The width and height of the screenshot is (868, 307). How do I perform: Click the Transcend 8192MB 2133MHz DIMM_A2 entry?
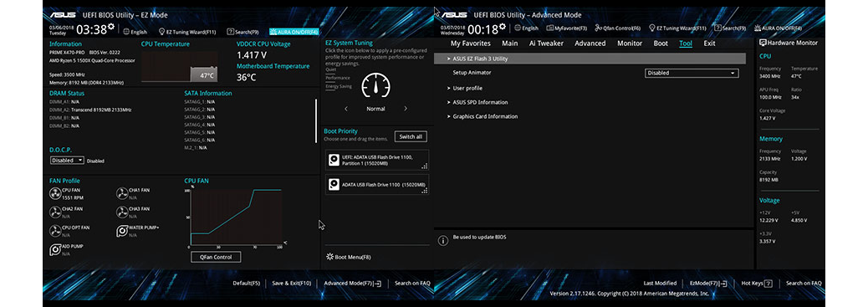click(90, 110)
